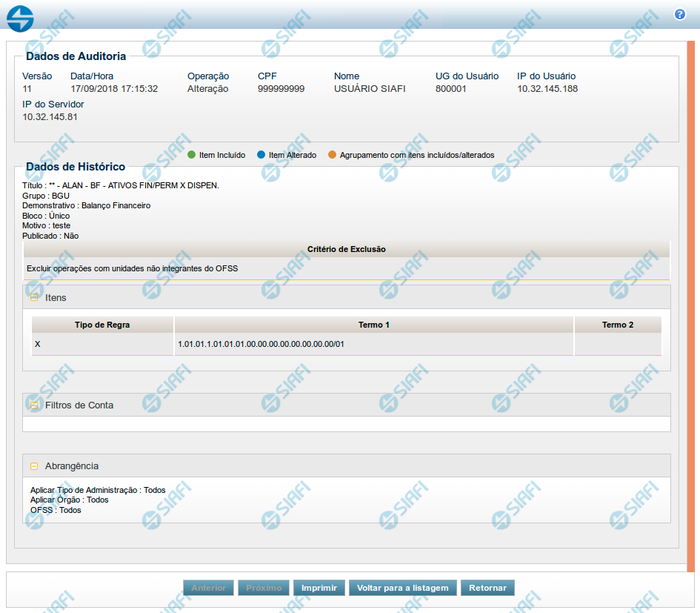This screenshot has height=613, width=700.
Task: Click the Critério de Exclusão header
Action: coord(346,249)
